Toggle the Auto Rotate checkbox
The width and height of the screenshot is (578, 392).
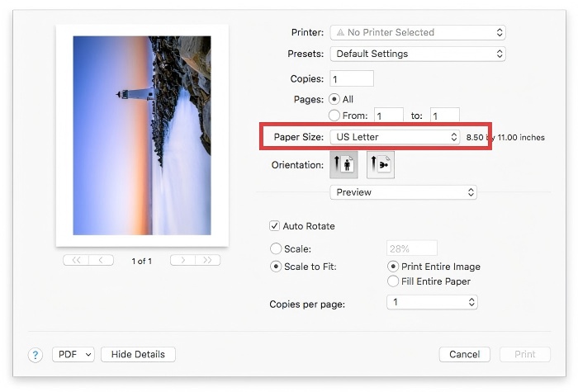274,226
